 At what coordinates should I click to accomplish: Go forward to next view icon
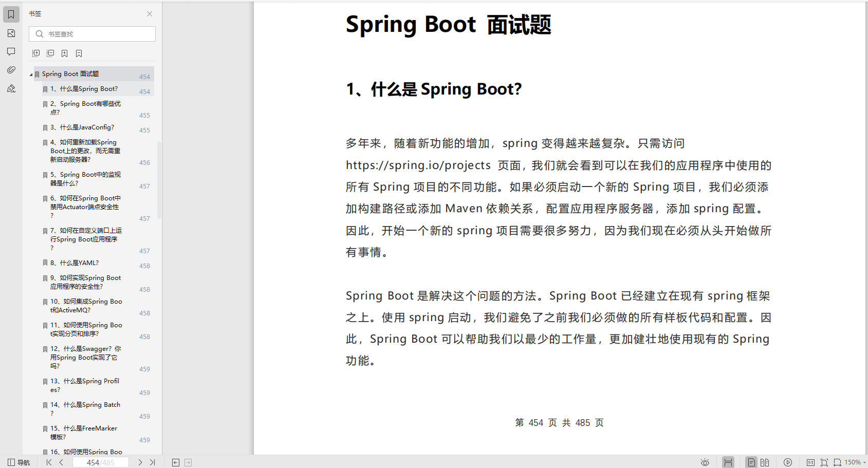(x=188, y=463)
